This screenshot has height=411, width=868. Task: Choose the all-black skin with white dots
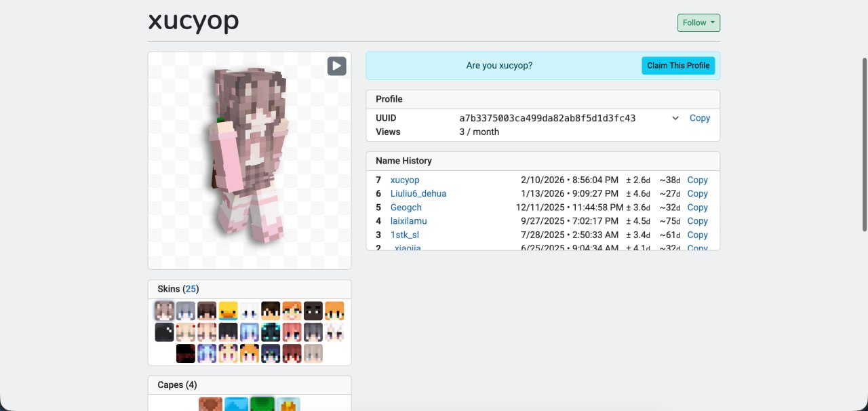[x=164, y=332]
